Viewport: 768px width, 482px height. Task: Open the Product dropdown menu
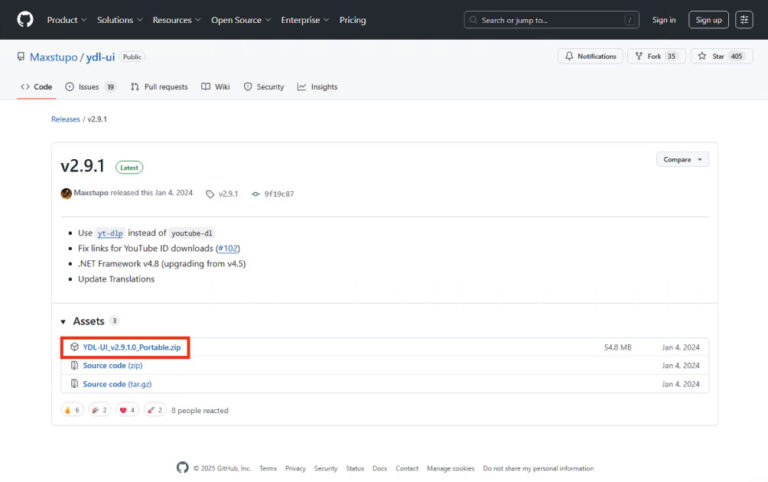pos(66,20)
